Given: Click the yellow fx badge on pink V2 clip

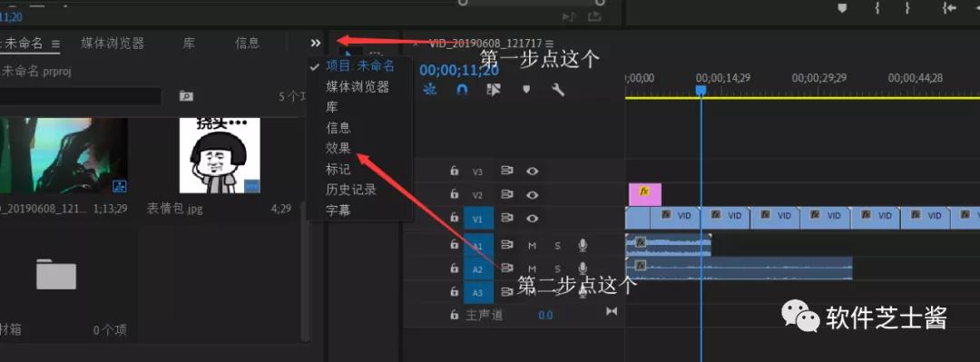Looking at the screenshot, I should (645, 191).
